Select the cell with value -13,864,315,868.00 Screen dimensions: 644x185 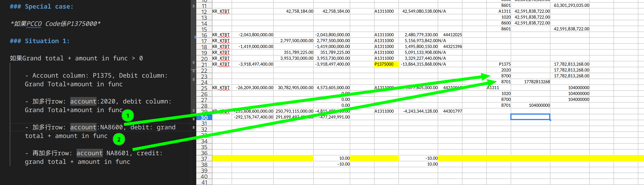pos(419,64)
